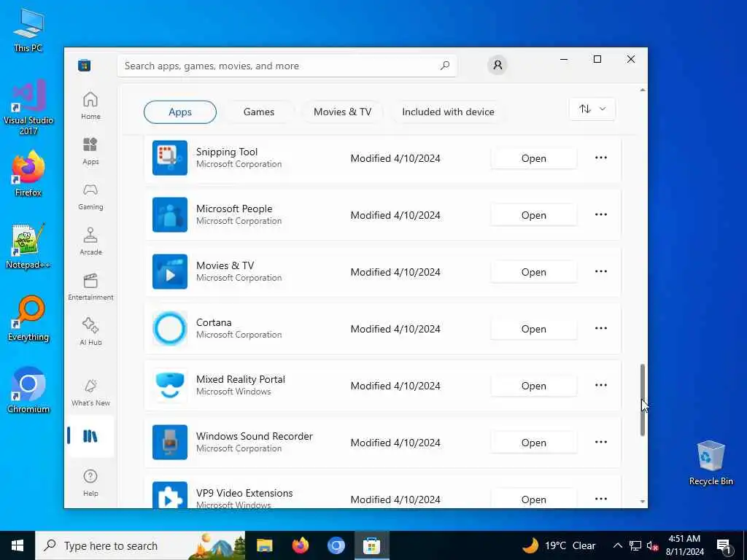Open the user account profile icon
747x560 pixels.
[x=498, y=65]
